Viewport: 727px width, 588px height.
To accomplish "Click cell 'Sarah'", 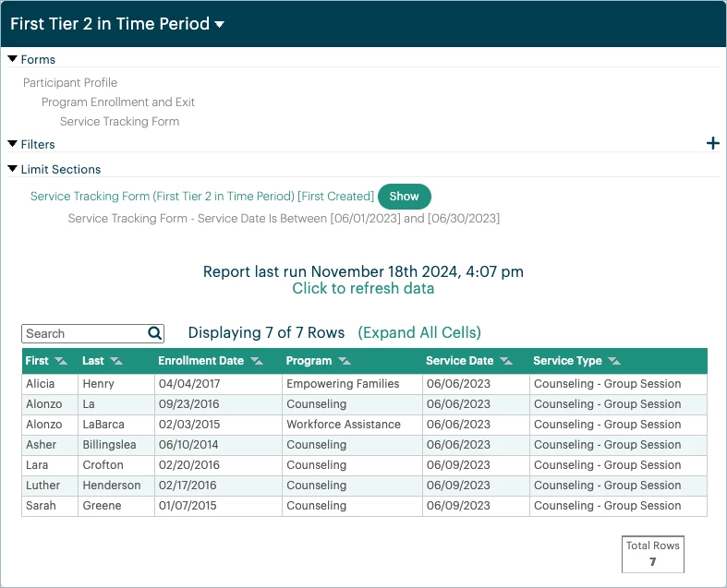I will [50, 506].
